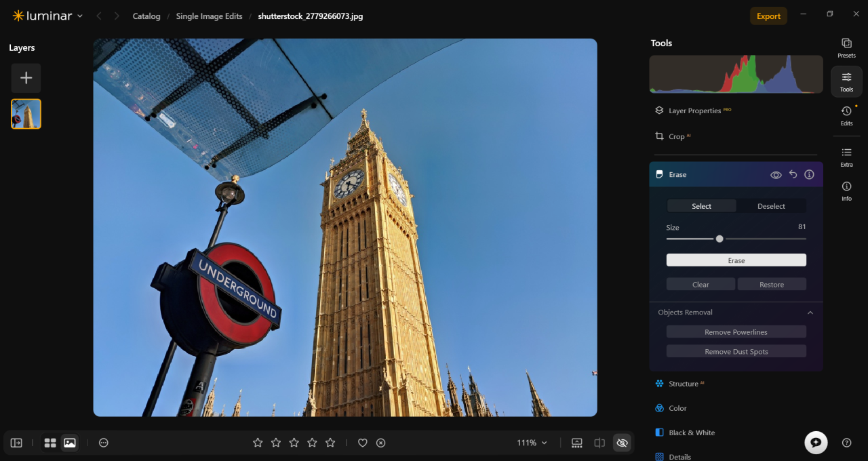Image resolution: width=868 pixels, height=461 pixels.
Task: Mark image as favorite with heart
Action: [x=363, y=443]
